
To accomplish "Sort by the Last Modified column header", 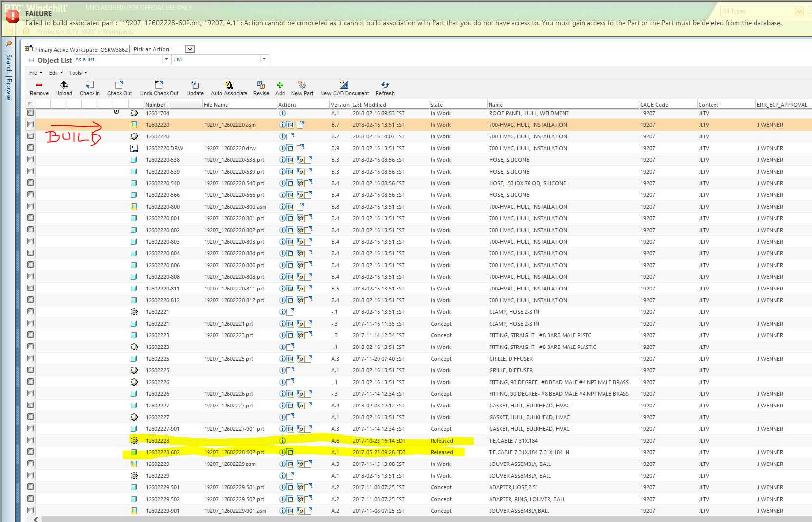I will (369, 105).
